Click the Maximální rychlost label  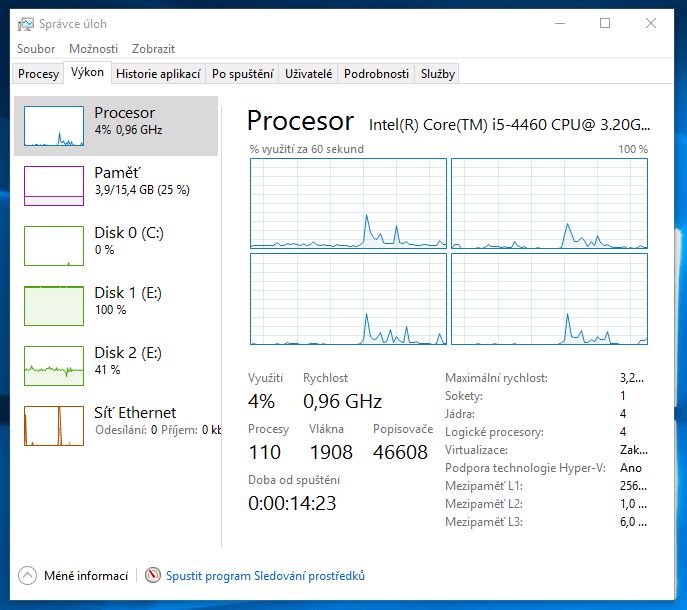pos(496,378)
